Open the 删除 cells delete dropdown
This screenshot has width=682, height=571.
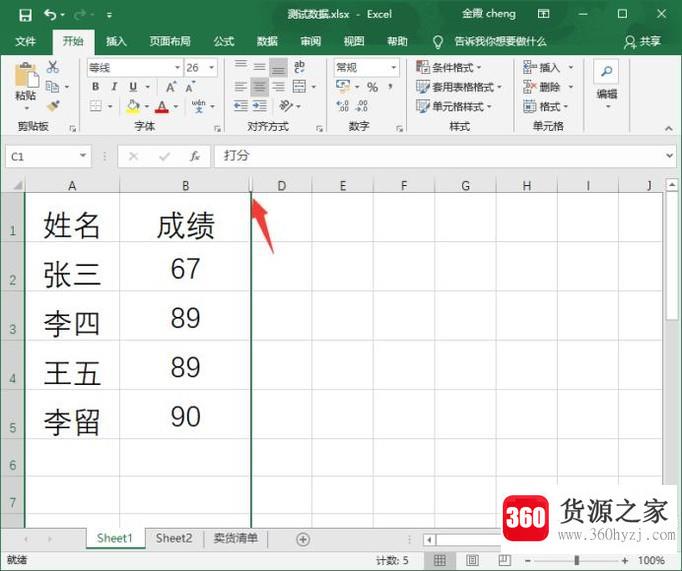click(571, 87)
